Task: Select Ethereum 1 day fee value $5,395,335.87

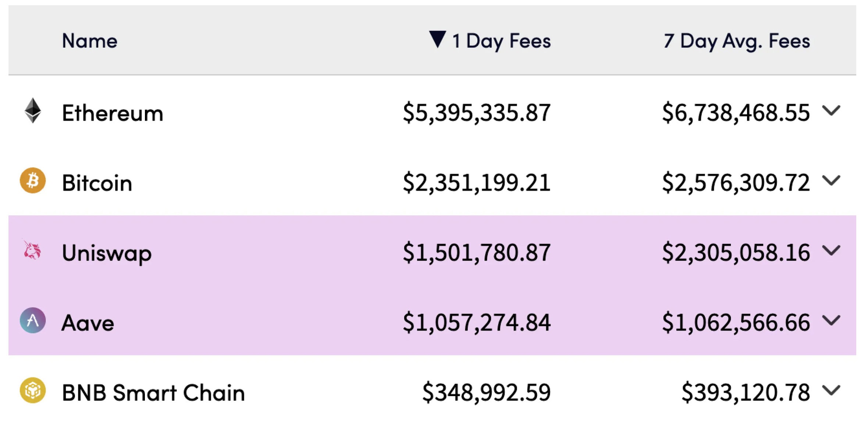Action: (477, 112)
